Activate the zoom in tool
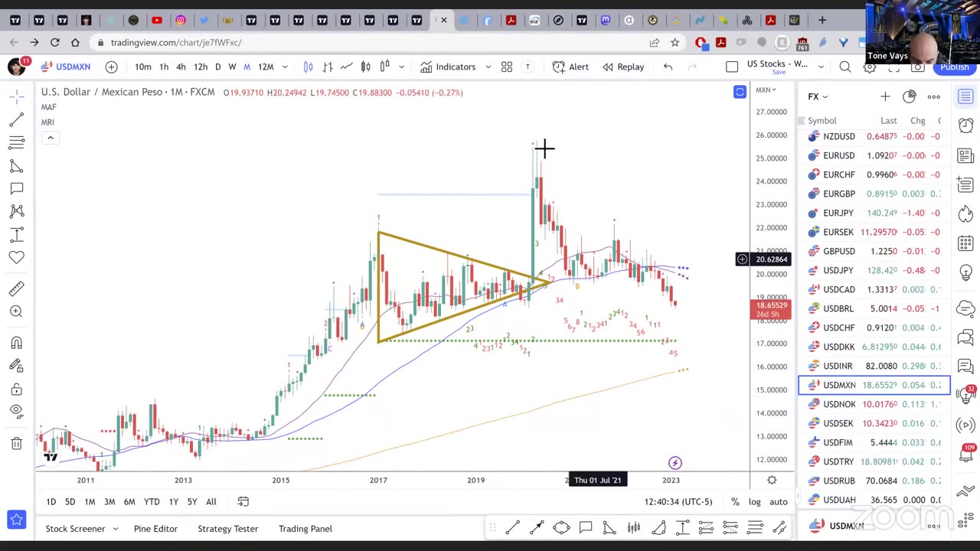This screenshot has height=551, width=980. 16,311
